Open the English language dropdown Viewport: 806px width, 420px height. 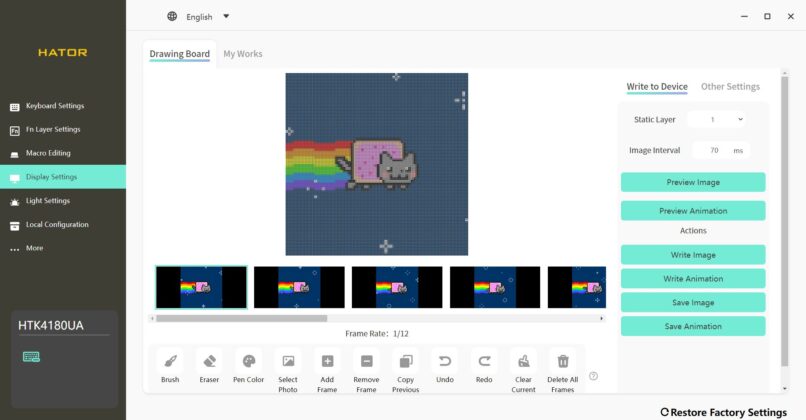click(x=208, y=16)
